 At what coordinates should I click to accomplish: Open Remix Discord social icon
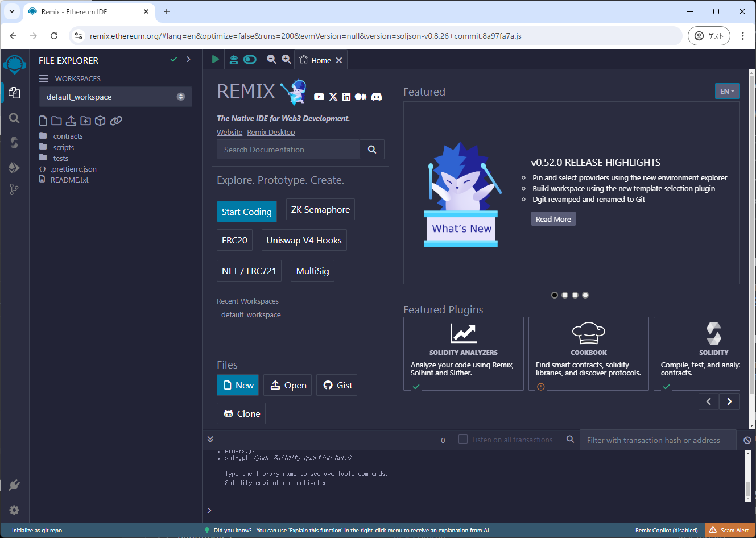pyautogui.click(x=377, y=97)
